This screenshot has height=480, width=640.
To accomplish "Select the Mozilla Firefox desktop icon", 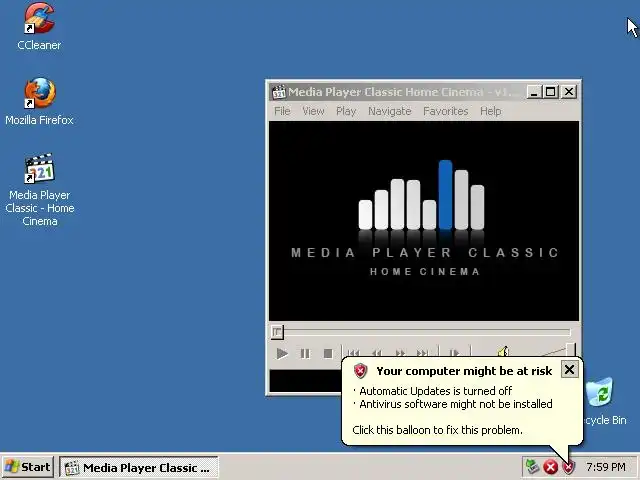I will coord(39,93).
